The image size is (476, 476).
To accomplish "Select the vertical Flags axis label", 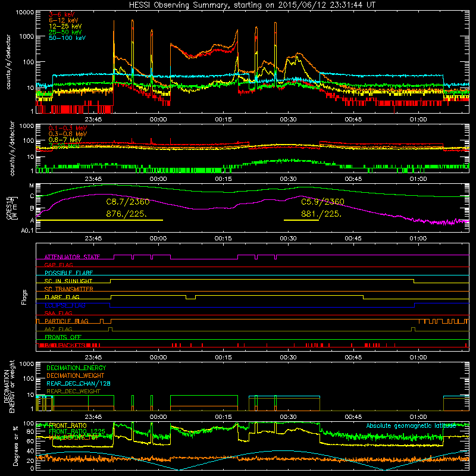I will [24, 297].
